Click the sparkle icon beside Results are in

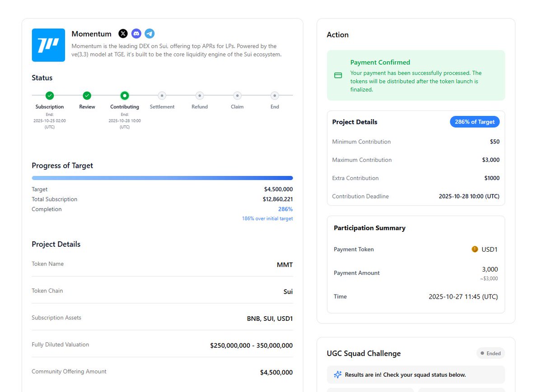pyautogui.click(x=337, y=374)
